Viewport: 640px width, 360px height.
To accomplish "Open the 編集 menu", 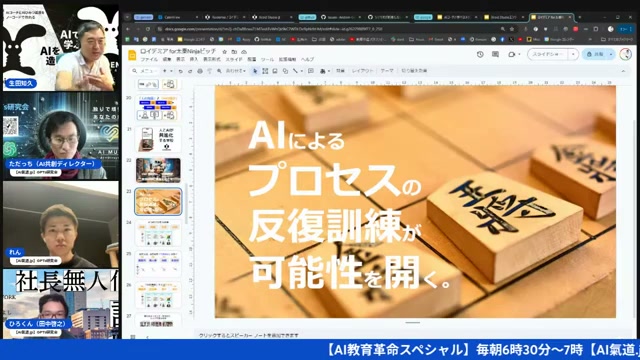I will [167, 60].
